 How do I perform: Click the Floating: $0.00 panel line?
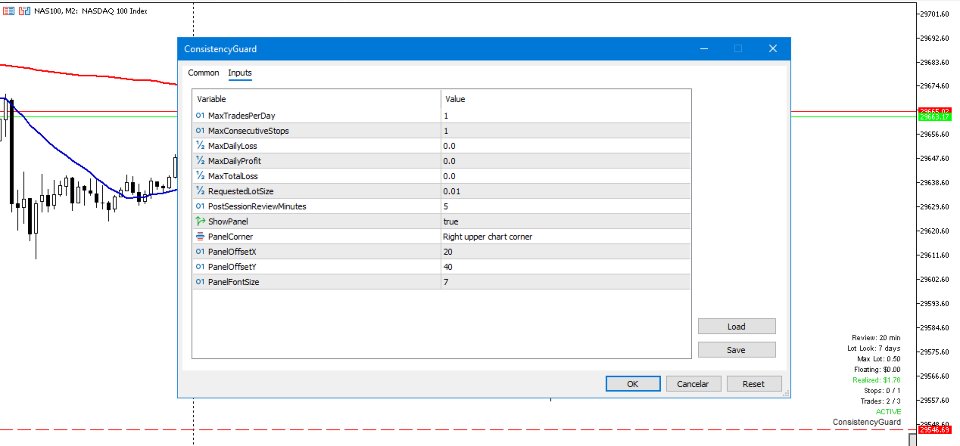(x=877, y=369)
